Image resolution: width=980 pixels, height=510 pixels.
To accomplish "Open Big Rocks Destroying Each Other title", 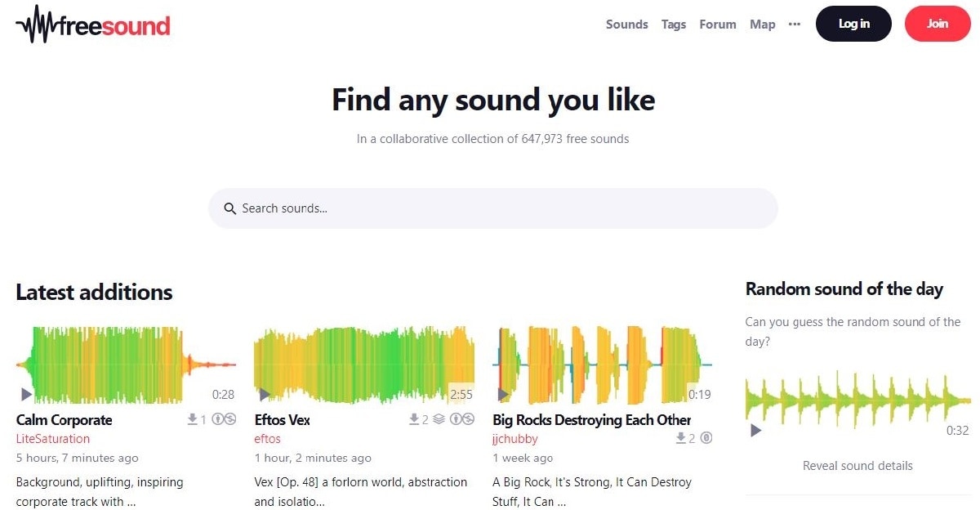I will 592,420.
